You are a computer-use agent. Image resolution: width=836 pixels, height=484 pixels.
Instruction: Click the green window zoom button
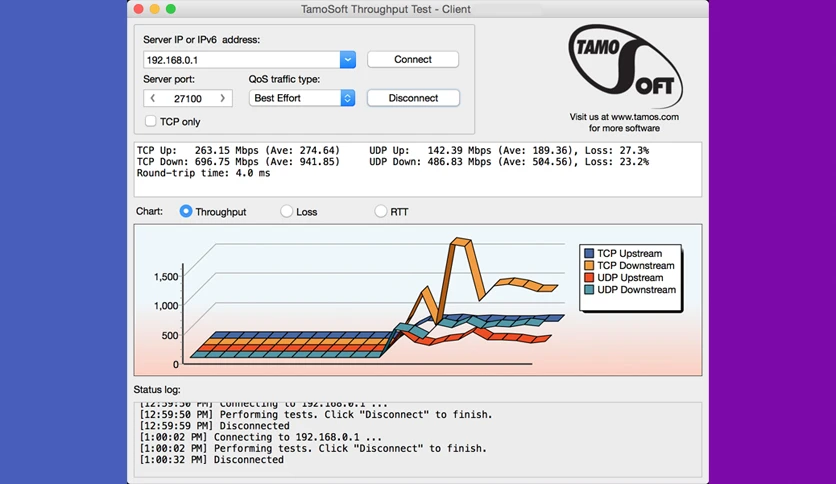coord(171,9)
